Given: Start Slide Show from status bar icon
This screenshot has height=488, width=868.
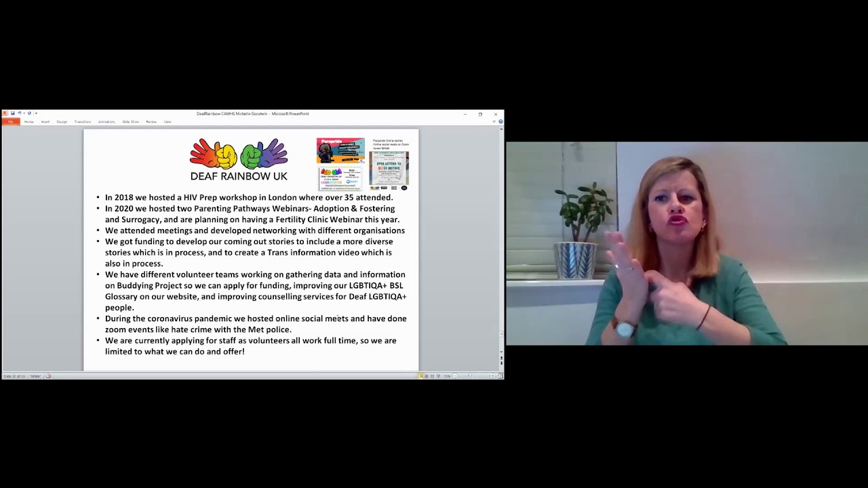Looking at the screenshot, I should [438, 375].
